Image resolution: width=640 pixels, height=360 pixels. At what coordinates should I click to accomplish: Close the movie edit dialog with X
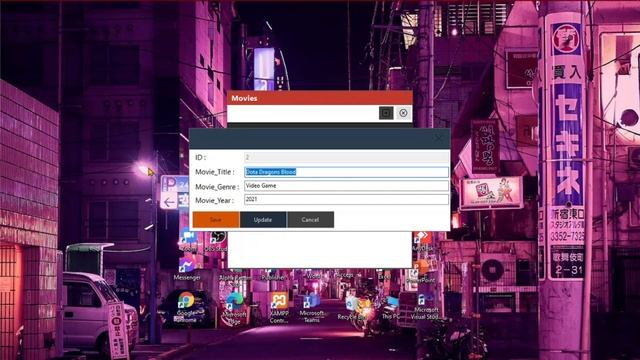click(x=439, y=139)
